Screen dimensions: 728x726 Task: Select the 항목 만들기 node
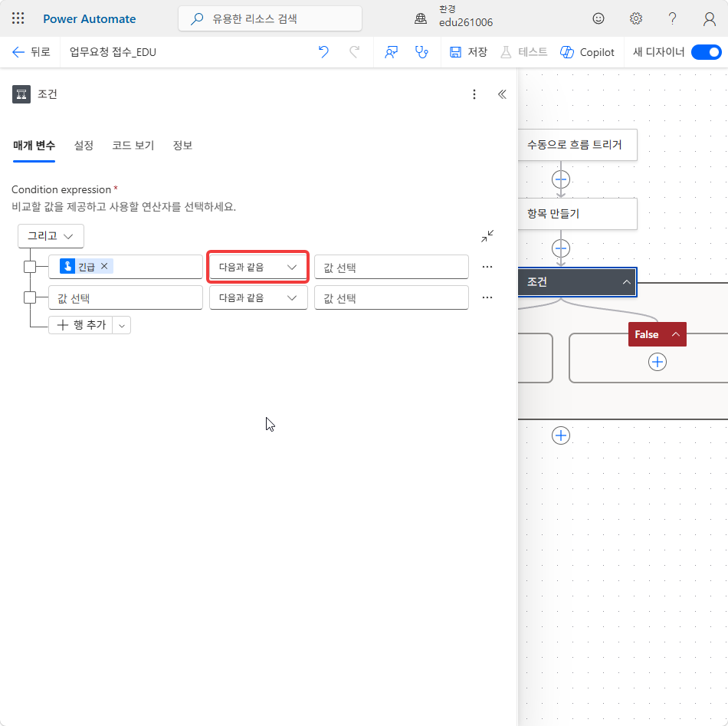(x=577, y=214)
